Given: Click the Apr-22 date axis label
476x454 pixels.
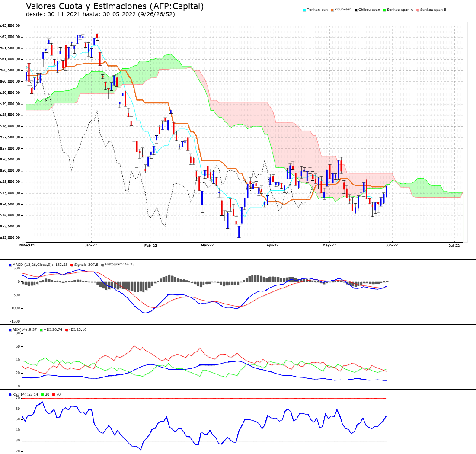Looking at the screenshot, I should 273,245.
